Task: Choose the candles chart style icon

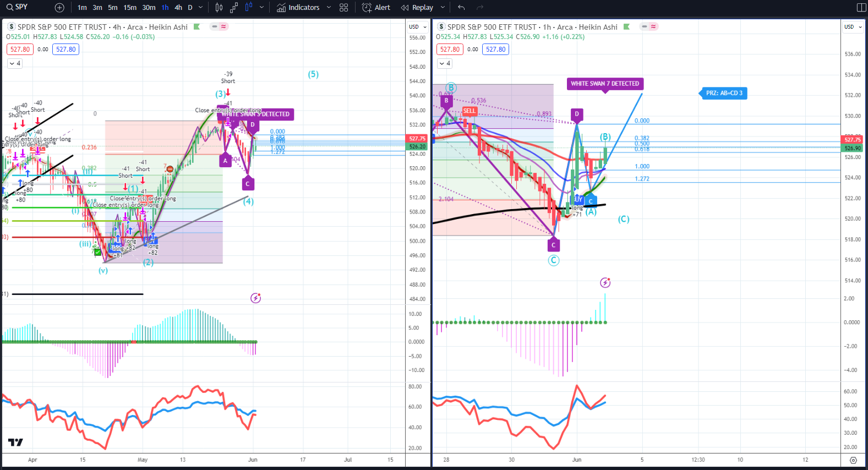Action: (219, 8)
